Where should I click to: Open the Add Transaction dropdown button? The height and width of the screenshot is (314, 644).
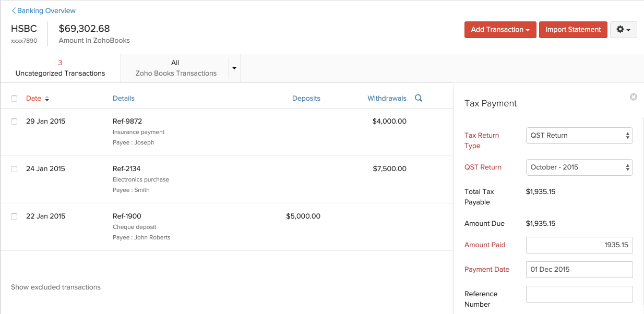tap(500, 30)
